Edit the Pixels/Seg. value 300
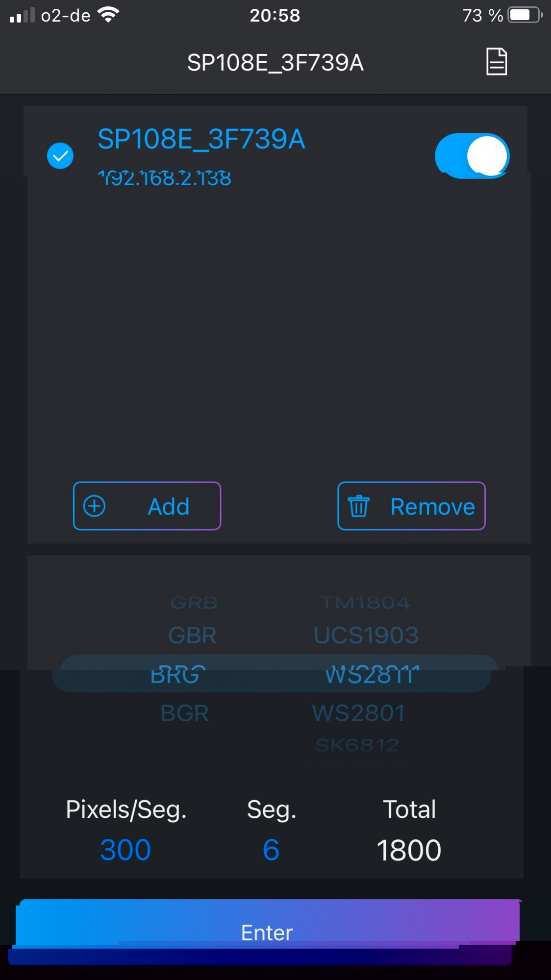This screenshot has width=551, height=980. 125,850
